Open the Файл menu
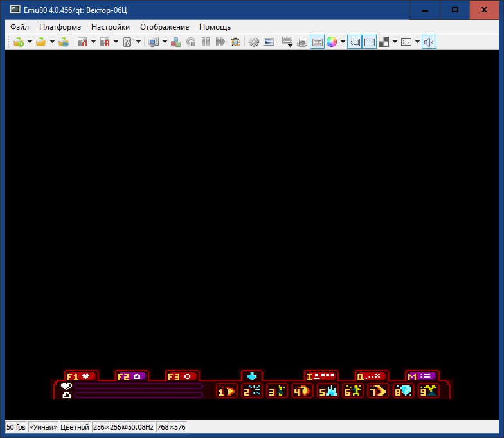504x438 pixels. point(19,27)
